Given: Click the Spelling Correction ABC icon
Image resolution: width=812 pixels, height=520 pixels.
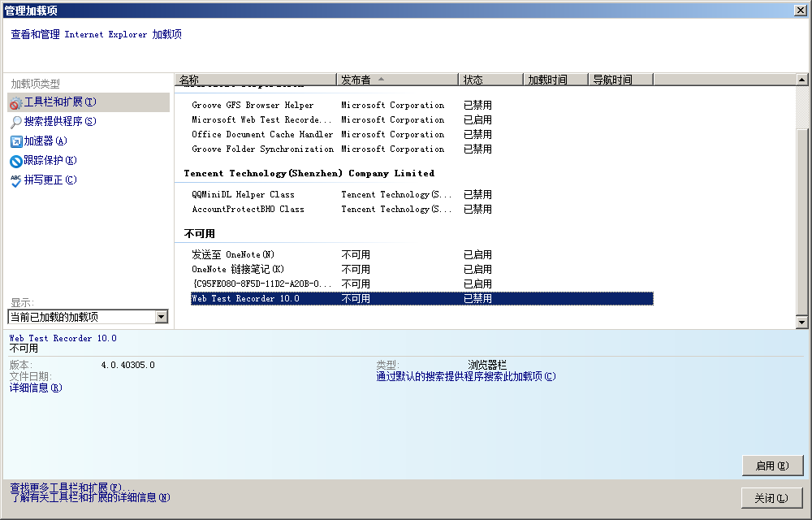Looking at the screenshot, I should coord(16,180).
